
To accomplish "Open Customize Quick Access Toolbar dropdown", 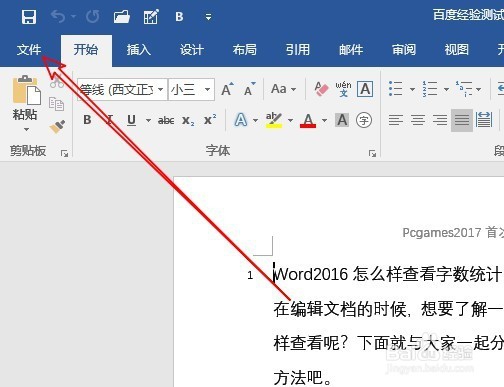I will [208, 17].
